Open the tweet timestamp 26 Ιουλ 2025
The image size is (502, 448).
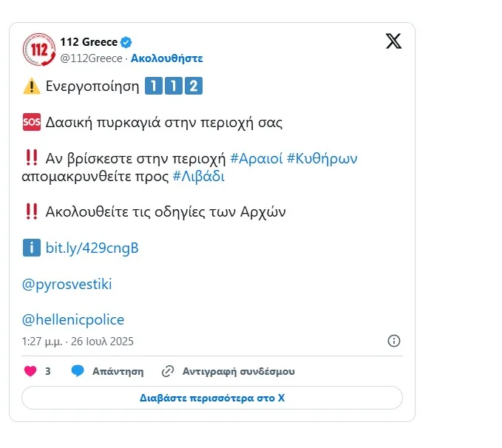(x=102, y=342)
